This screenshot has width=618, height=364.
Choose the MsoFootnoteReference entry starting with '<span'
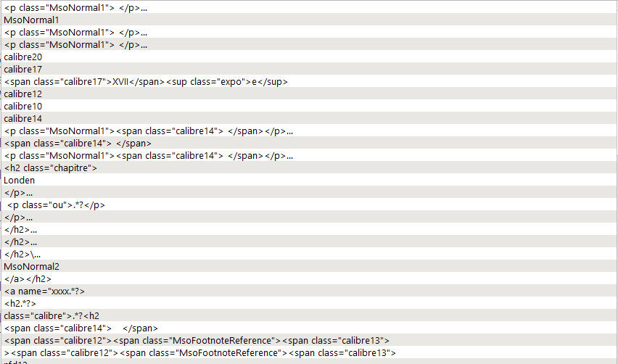pyautogui.click(x=197, y=340)
